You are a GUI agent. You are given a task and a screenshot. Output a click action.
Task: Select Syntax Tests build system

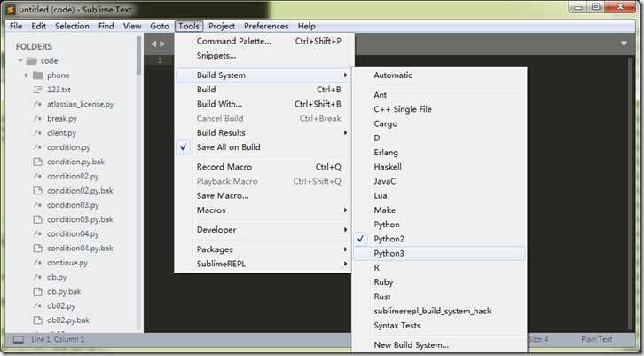(439, 326)
